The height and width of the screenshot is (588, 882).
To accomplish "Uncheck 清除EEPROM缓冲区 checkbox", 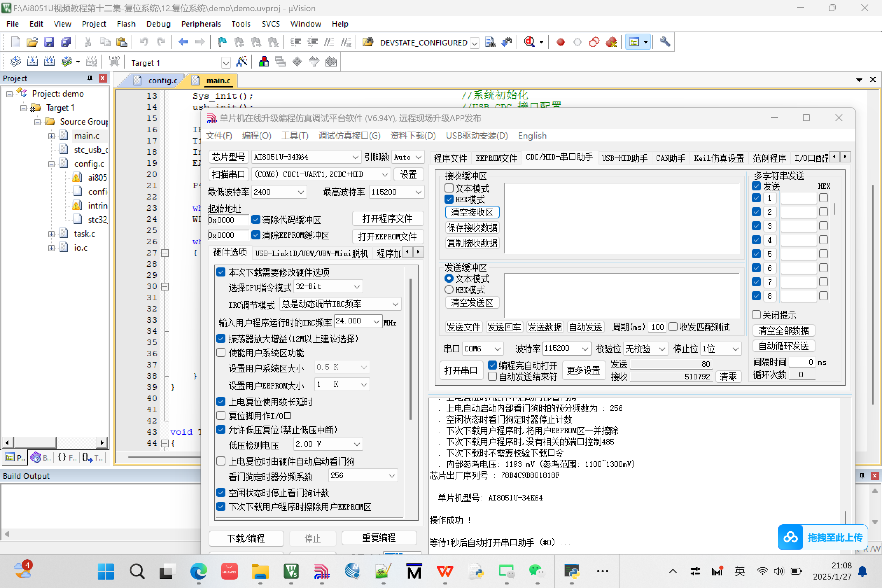I will (x=256, y=235).
